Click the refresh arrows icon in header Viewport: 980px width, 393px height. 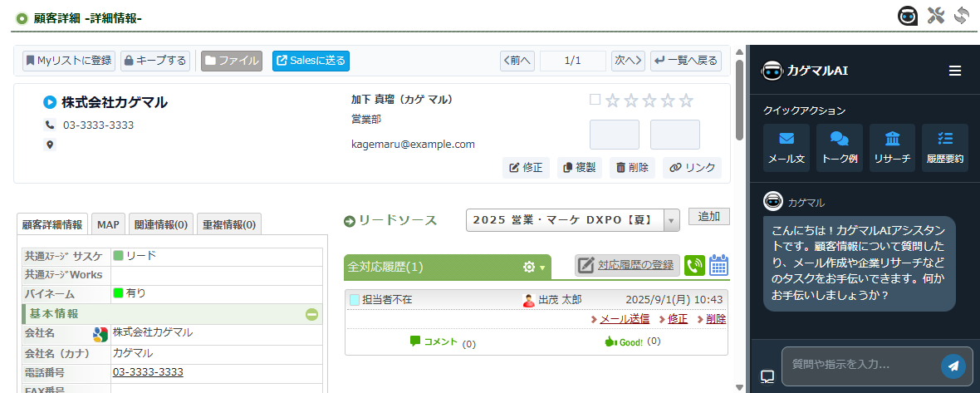click(x=963, y=15)
